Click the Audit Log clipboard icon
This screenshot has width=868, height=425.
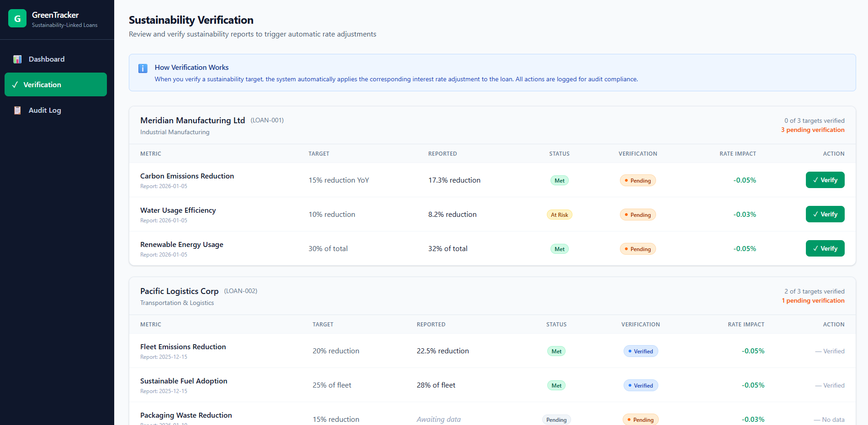click(17, 110)
